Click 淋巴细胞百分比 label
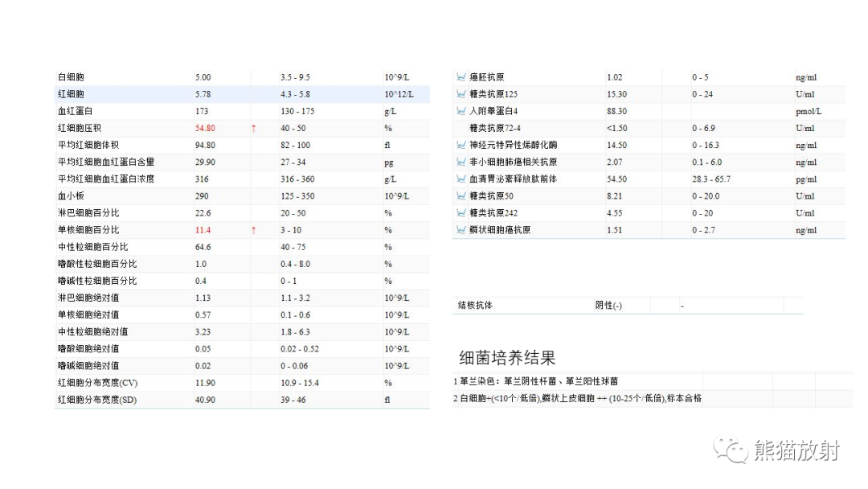 tap(88, 213)
